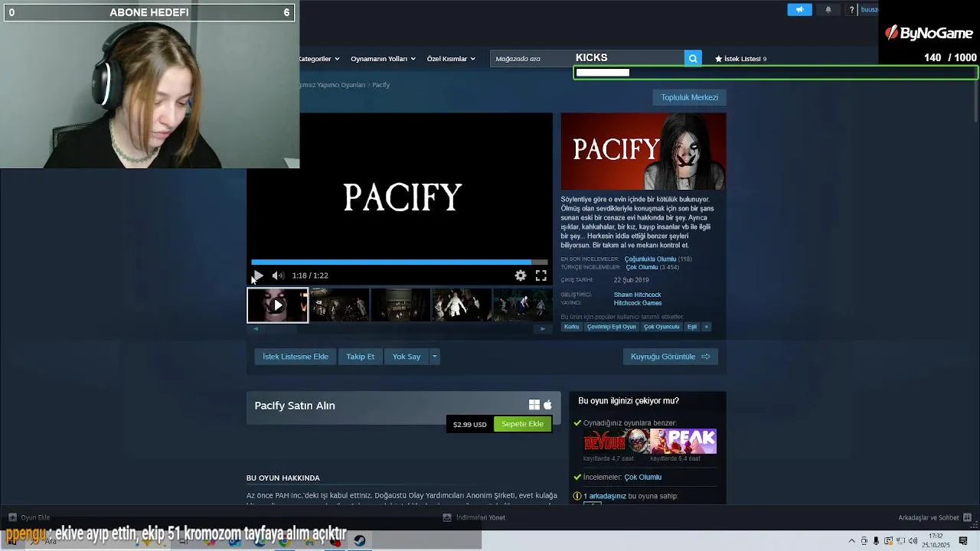
Task: Open İndirmeleri Yönet downloads icon
Action: pyautogui.click(x=447, y=517)
